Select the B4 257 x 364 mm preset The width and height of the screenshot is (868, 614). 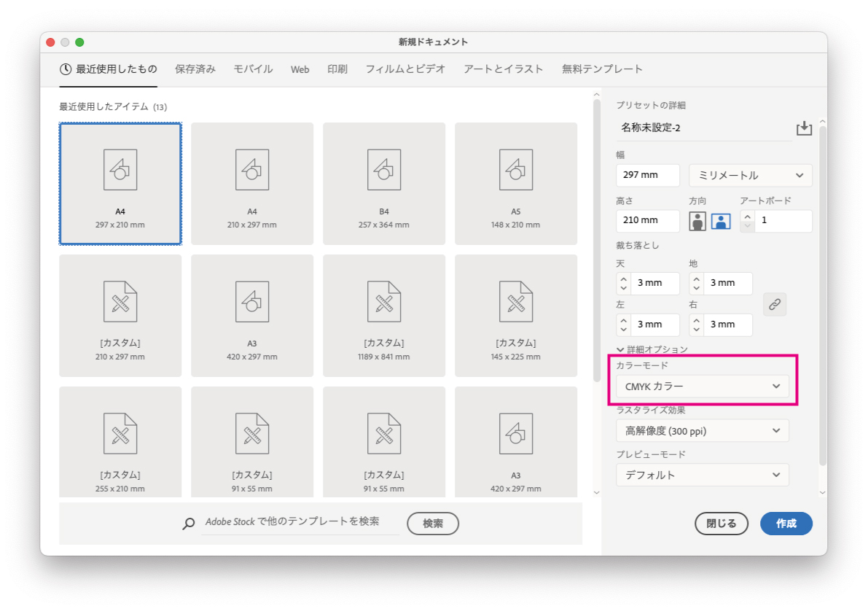384,183
